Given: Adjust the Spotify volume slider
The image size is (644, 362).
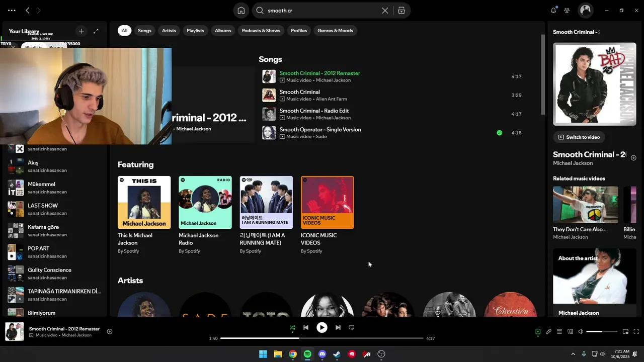Looking at the screenshot, I should 602,332.
